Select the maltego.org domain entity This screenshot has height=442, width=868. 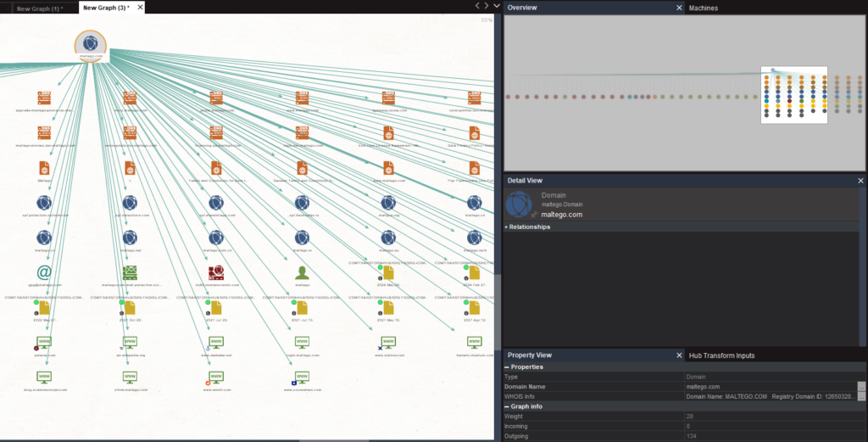tap(388, 203)
